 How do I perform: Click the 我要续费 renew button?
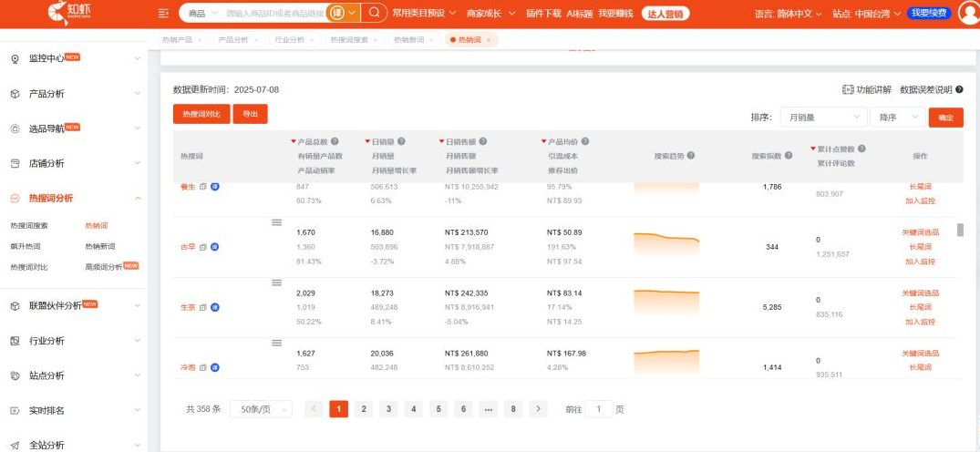pyautogui.click(x=929, y=13)
